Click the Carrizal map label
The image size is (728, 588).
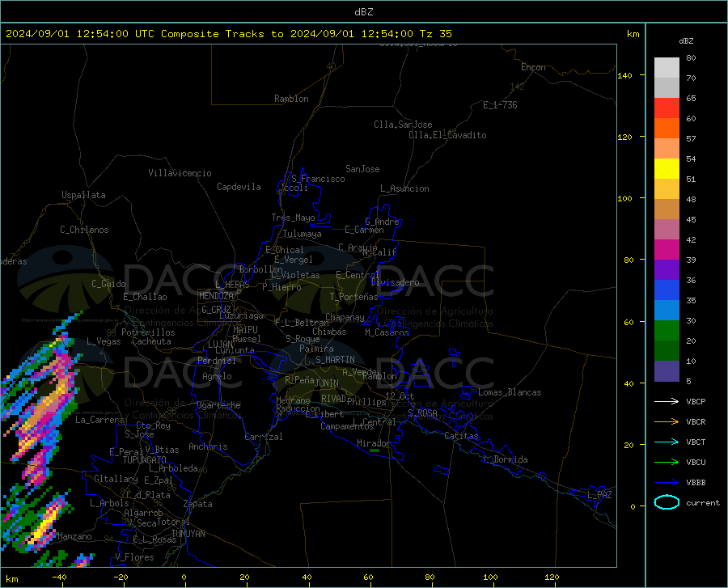tap(264, 437)
